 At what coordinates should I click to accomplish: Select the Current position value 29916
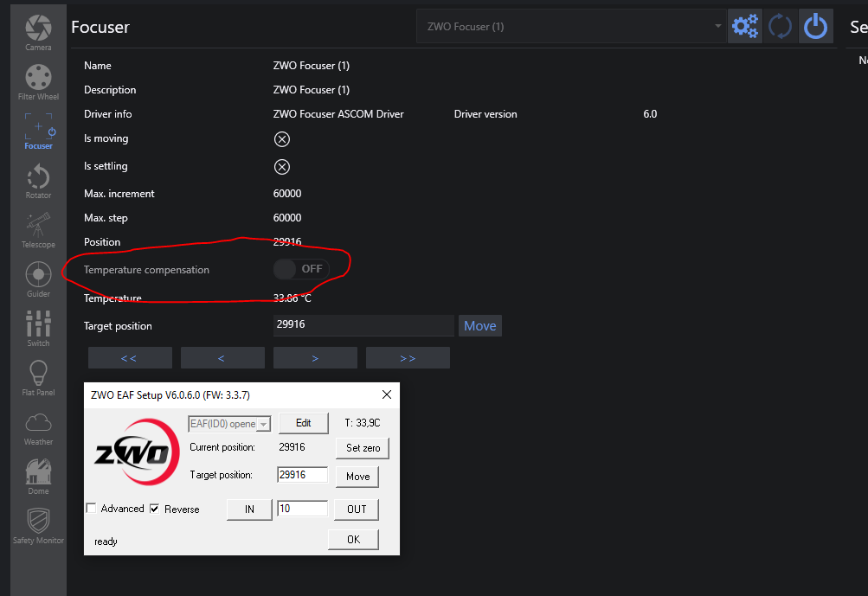292,447
